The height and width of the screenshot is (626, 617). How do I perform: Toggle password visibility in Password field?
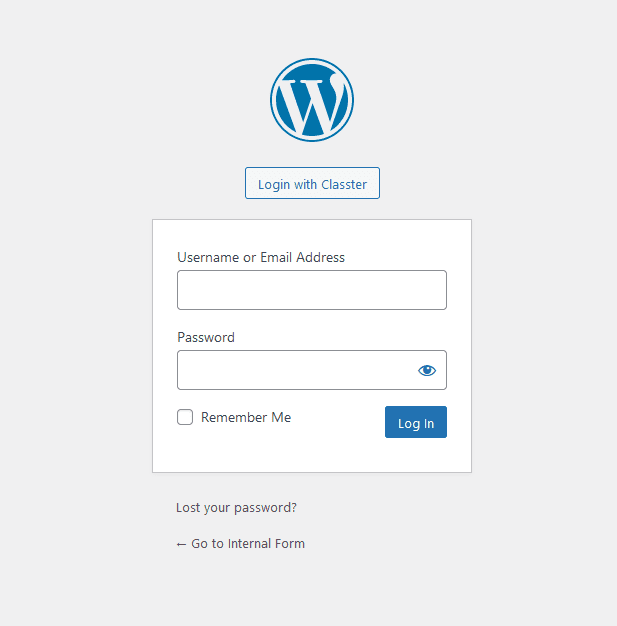(x=427, y=370)
